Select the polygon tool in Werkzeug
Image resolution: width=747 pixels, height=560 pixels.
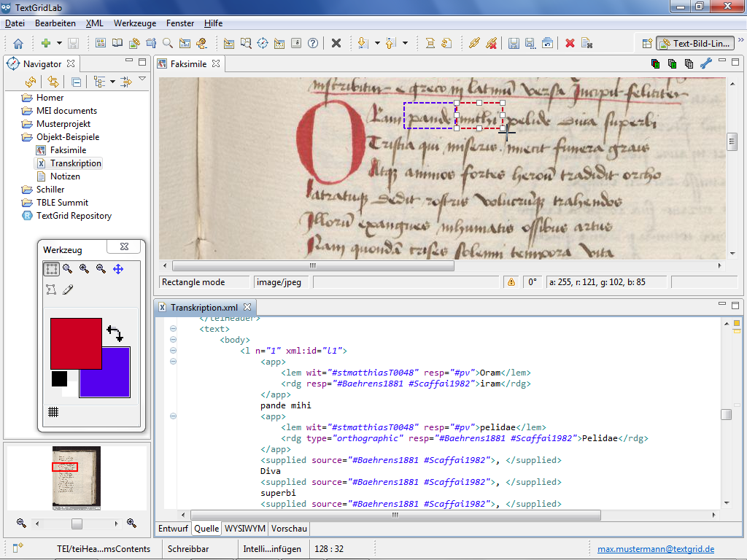(x=52, y=290)
